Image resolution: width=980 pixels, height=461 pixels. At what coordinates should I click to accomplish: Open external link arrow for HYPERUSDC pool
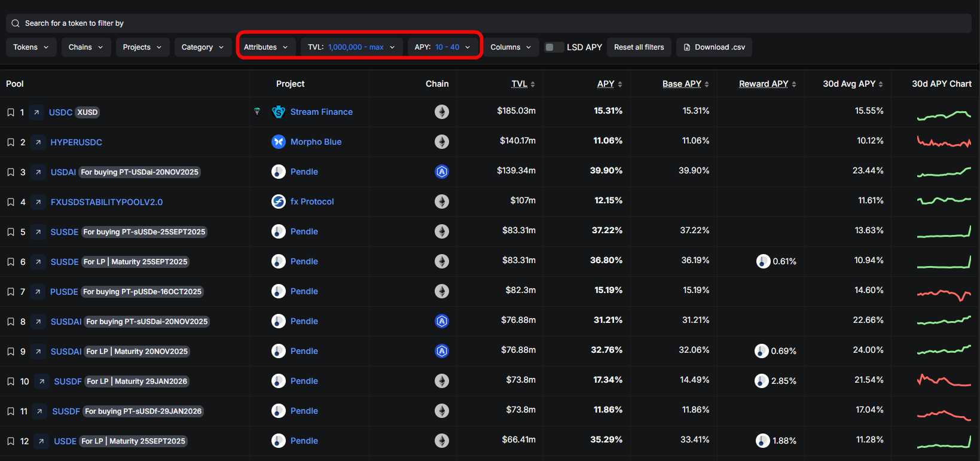(38, 142)
